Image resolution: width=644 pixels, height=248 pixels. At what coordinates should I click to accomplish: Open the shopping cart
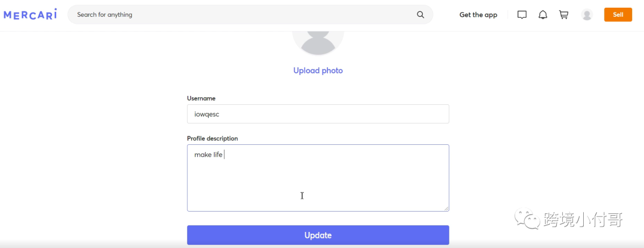(563, 15)
